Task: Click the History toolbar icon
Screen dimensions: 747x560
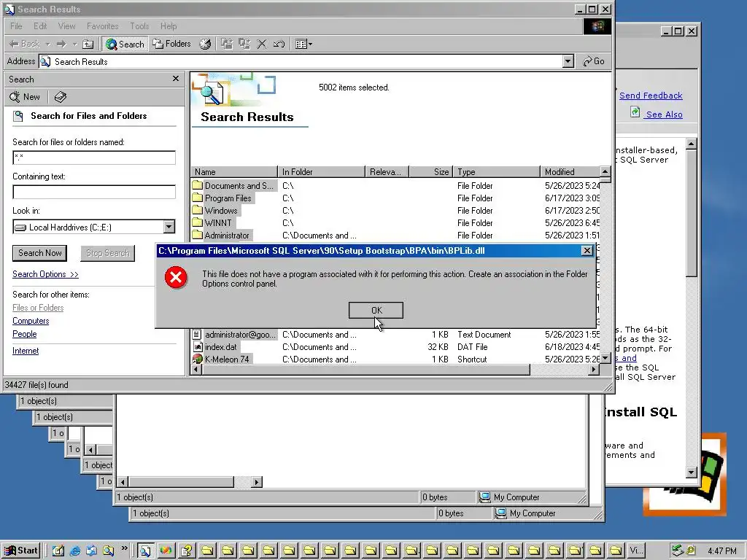Action: point(205,44)
